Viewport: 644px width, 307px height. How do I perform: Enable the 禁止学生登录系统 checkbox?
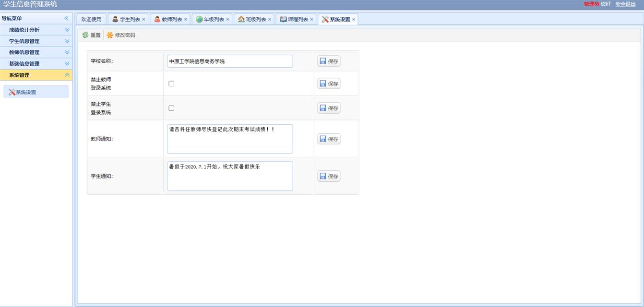coord(171,108)
